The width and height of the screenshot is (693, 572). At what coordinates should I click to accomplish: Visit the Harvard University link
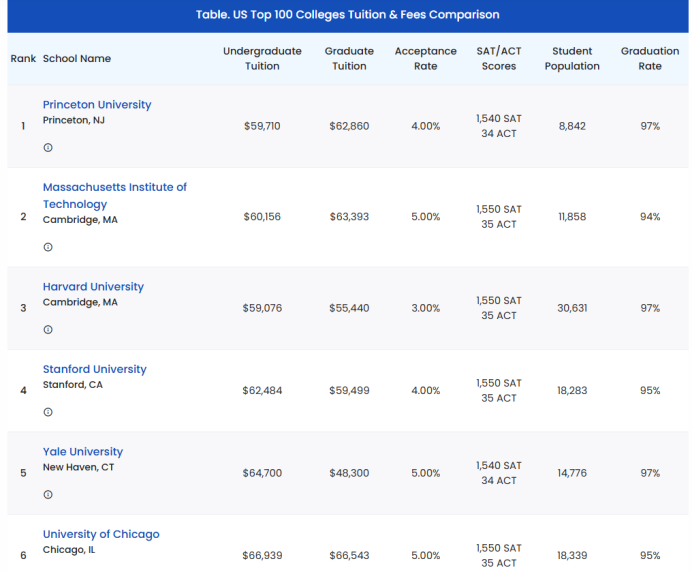(93, 287)
